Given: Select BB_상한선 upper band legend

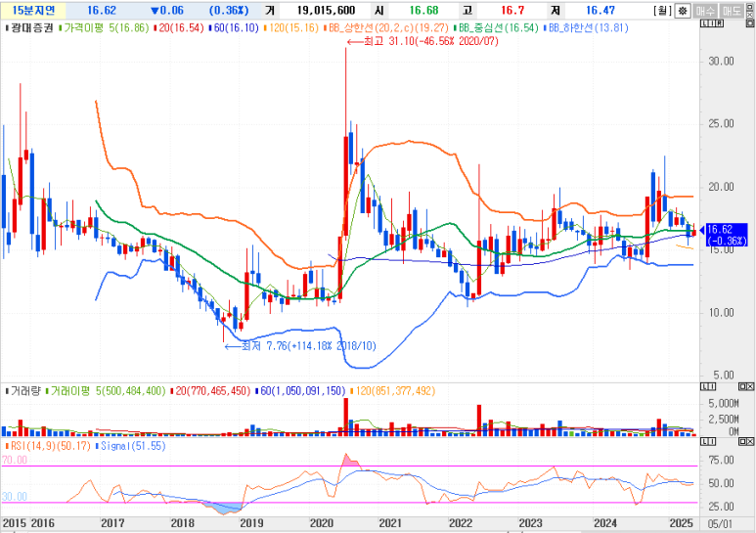Looking at the screenshot, I should [x=386, y=28].
